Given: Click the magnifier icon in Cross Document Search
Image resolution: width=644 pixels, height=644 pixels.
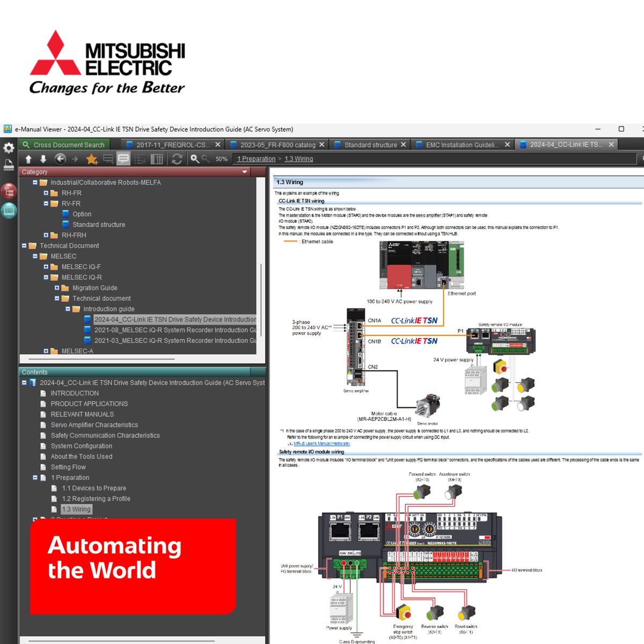Looking at the screenshot, I should point(26,145).
